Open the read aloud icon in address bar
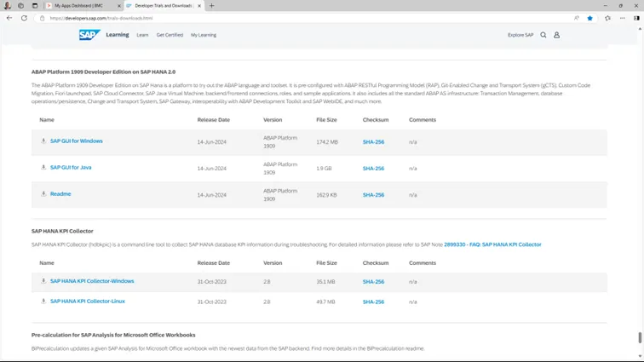This screenshot has width=644, height=362. point(577,18)
